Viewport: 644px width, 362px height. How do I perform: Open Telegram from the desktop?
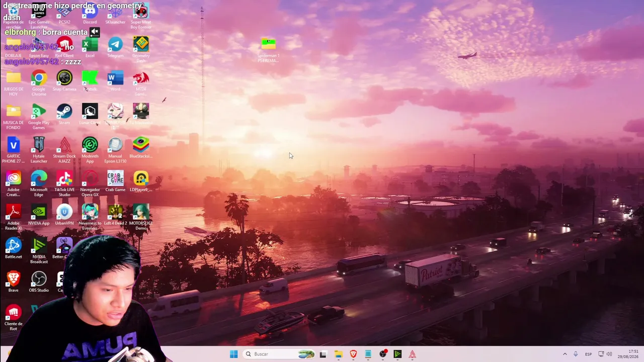coord(115,48)
